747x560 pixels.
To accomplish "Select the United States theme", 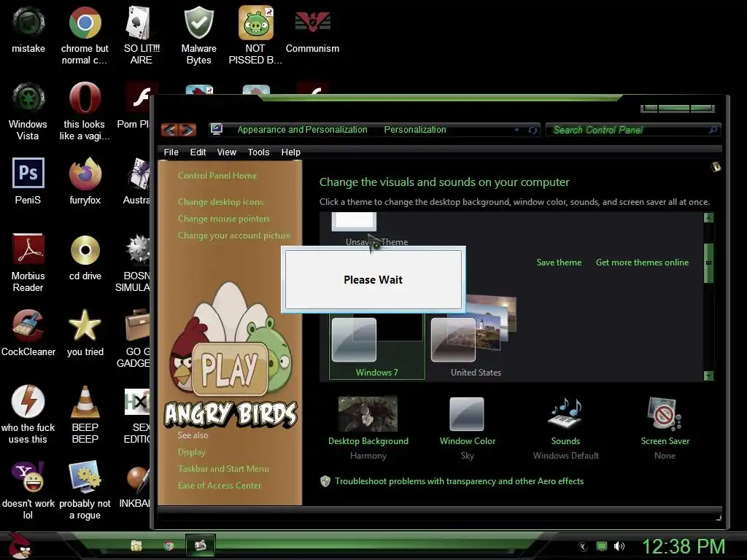I will [475, 338].
